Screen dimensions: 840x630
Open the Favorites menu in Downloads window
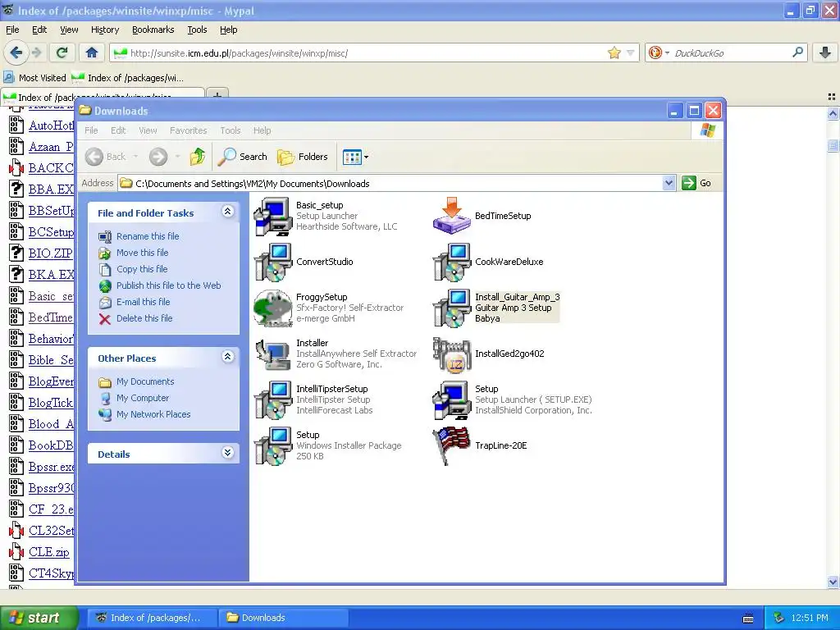coord(188,130)
